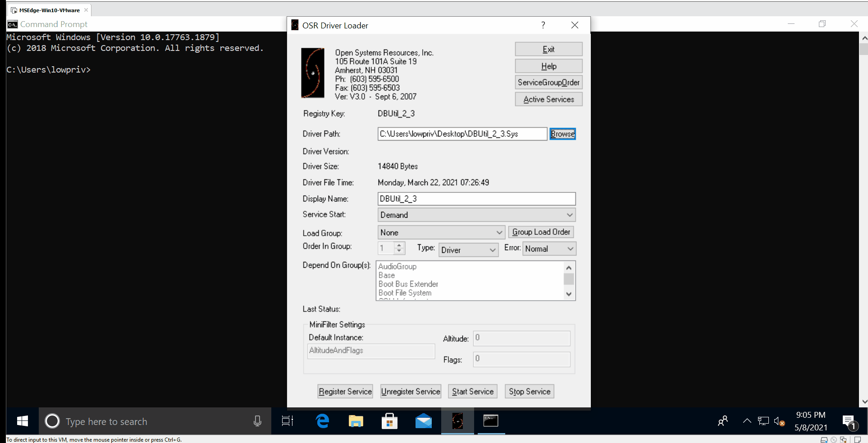868x443 pixels.
Task: Click the Altitude input field
Action: click(521, 338)
